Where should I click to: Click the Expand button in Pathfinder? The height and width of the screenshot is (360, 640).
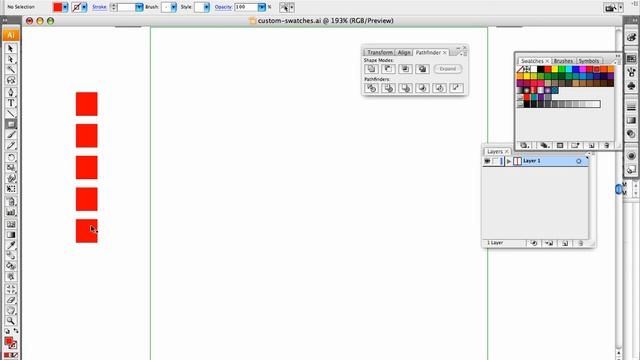448,69
